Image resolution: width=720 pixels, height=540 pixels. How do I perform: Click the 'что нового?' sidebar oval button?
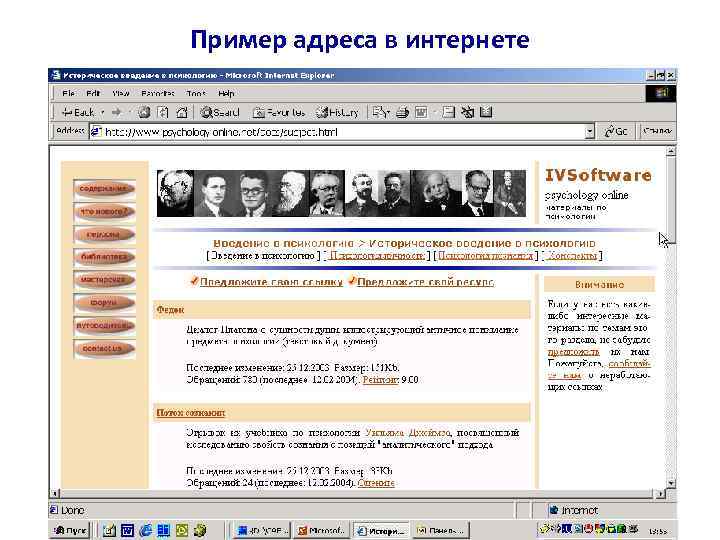104,212
